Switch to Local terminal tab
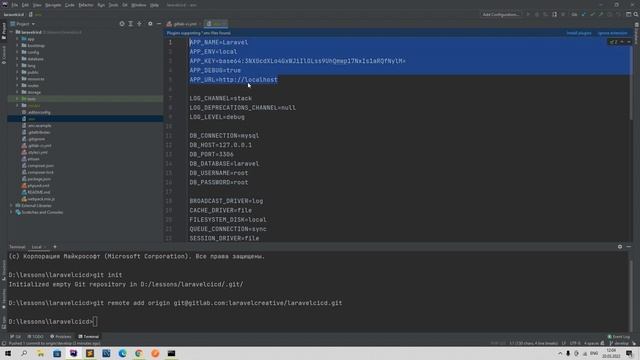The height and width of the screenshot is (360, 640). (37, 247)
